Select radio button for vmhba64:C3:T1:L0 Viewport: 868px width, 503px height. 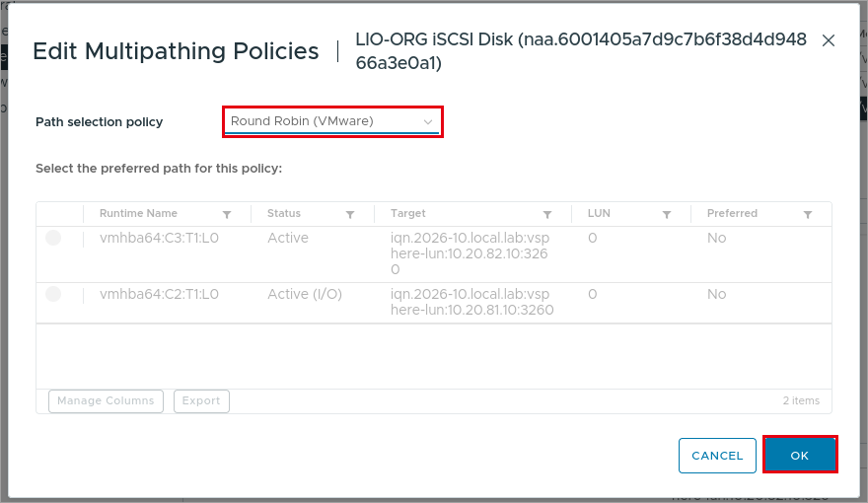[x=53, y=238]
